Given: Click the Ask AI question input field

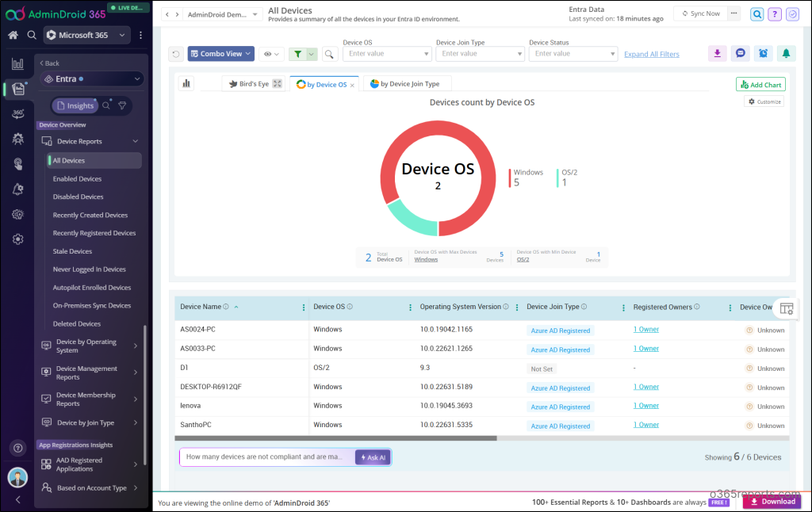Looking at the screenshot, I should (x=267, y=457).
